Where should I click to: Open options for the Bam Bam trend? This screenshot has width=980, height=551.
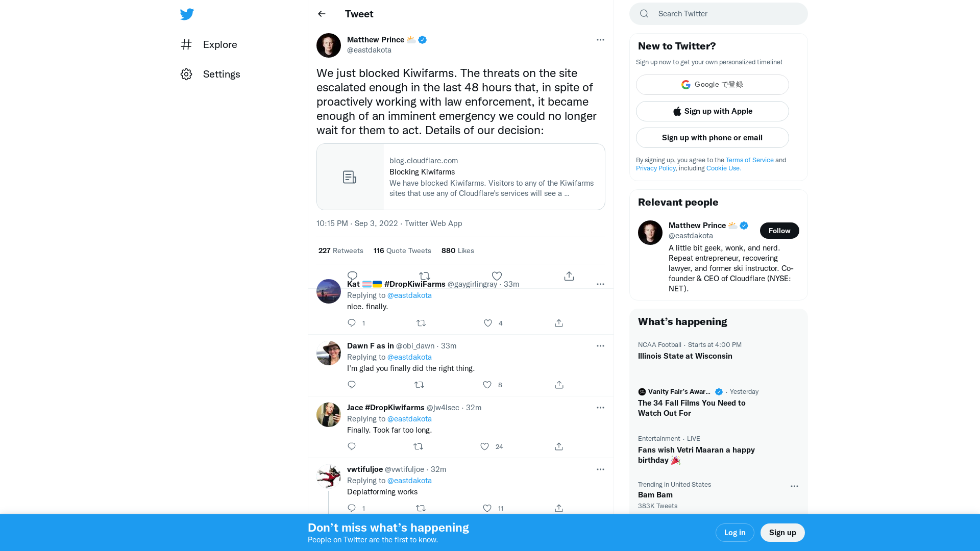tap(794, 486)
